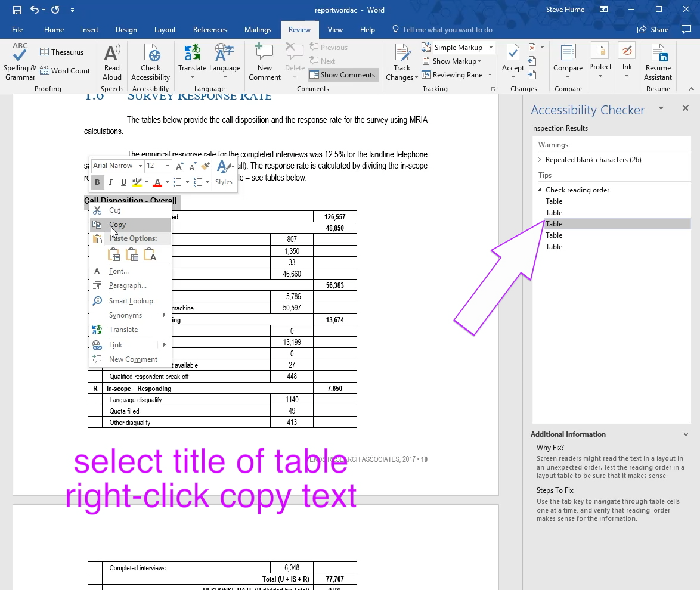This screenshot has height=590, width=700.
Task: Launch the Resume Assistant
Action: pos(658,61)
